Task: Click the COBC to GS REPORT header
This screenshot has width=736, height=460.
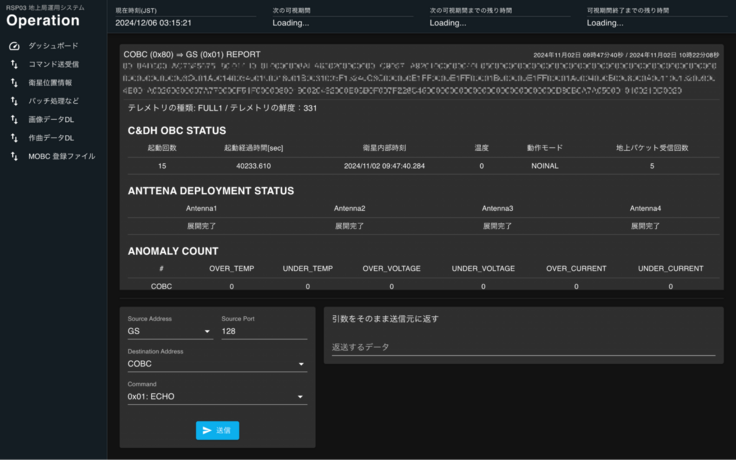Action: tap(191, 53)
